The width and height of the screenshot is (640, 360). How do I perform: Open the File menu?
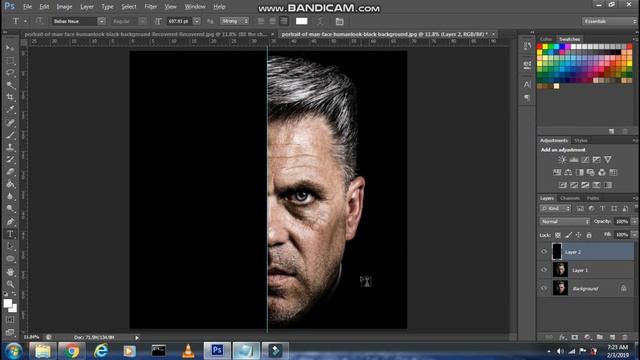(x=27, y=7)
